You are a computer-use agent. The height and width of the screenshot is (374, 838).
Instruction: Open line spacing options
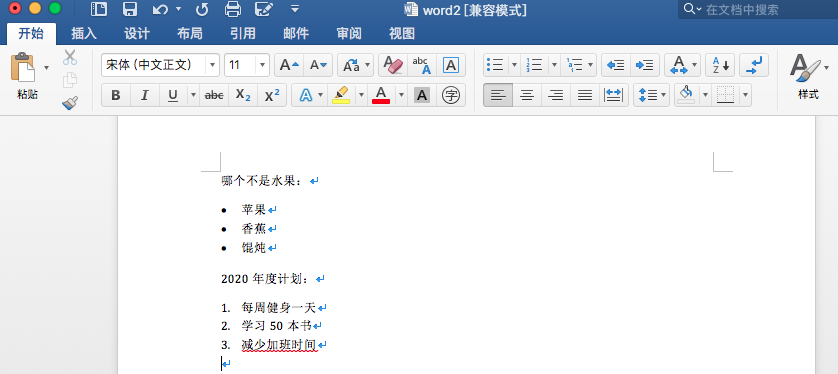pos(651,95)
